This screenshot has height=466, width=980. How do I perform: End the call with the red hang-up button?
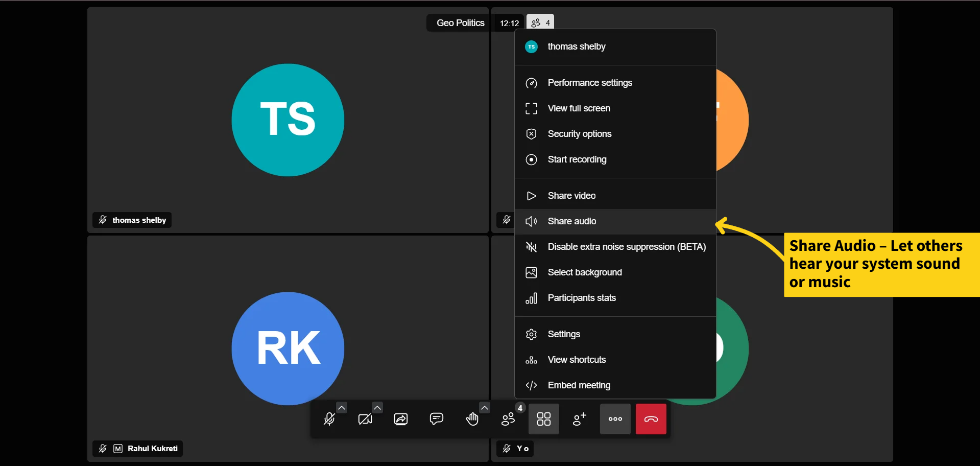(x=651, y=419)
